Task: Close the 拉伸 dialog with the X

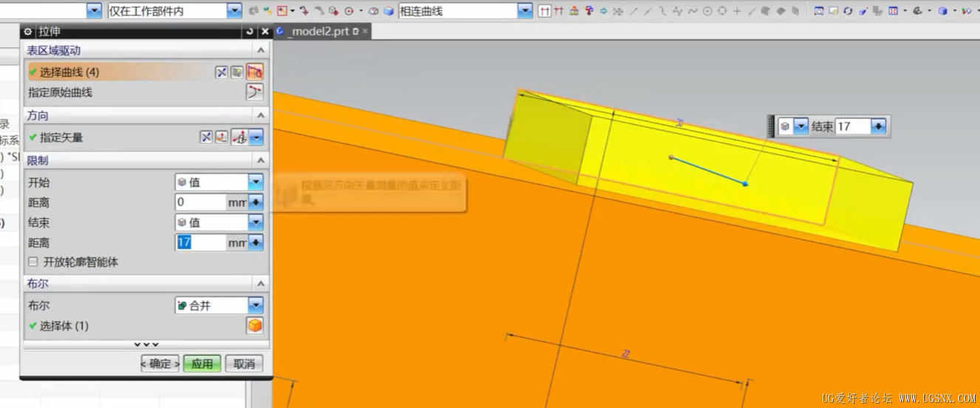Action: pyautogui.click(x=265, y=32)
